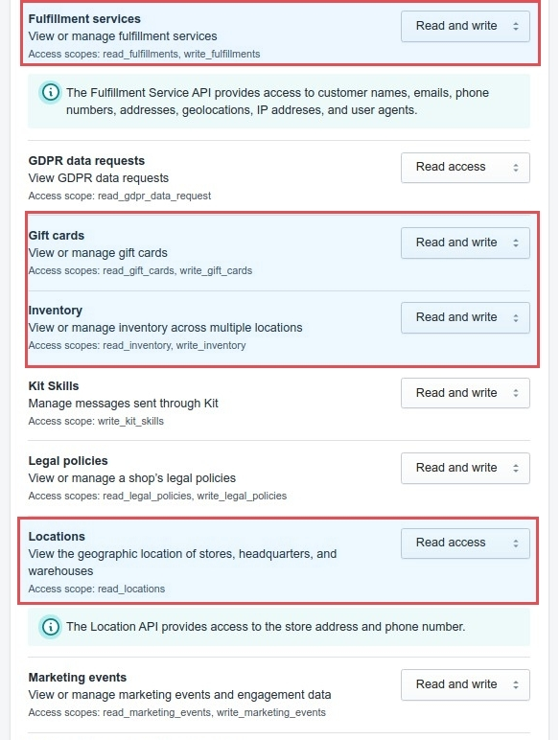Click the Fulfillment services heading
This screenshot has width=560, height=740.
84,19
